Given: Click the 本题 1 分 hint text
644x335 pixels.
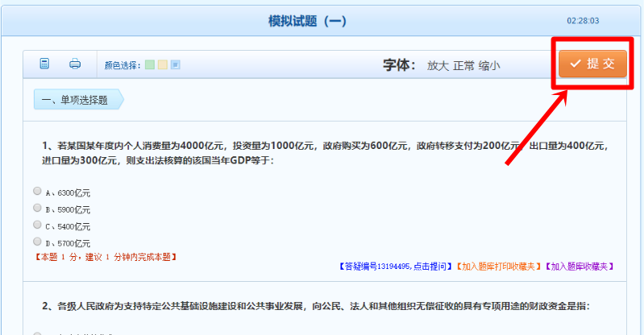Looking at the screenshot, I should pos(105,258).
